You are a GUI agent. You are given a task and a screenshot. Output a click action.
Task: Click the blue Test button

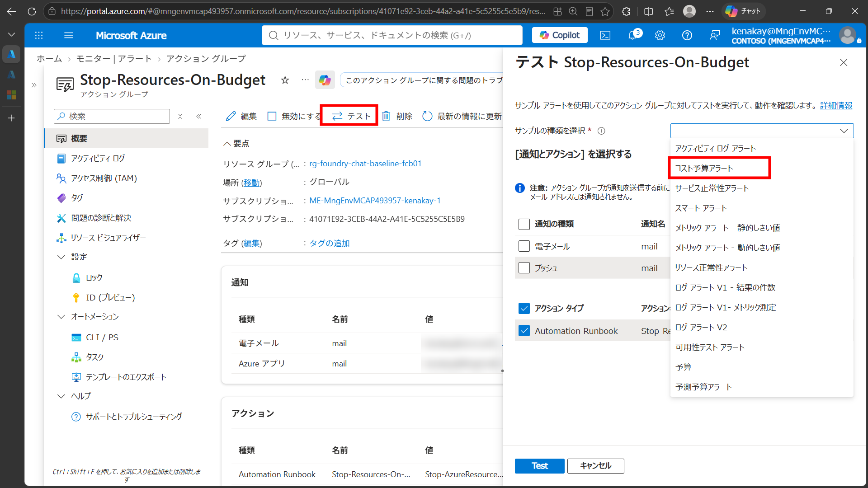click(x=539, y=466)
